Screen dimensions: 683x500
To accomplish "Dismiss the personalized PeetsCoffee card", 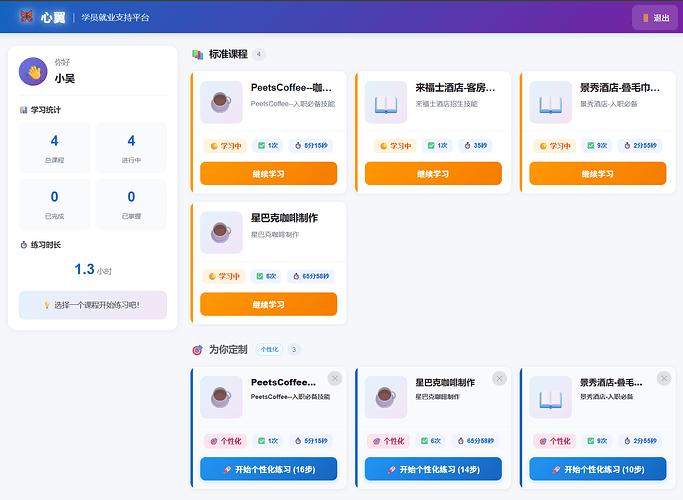I will point(335,378).
